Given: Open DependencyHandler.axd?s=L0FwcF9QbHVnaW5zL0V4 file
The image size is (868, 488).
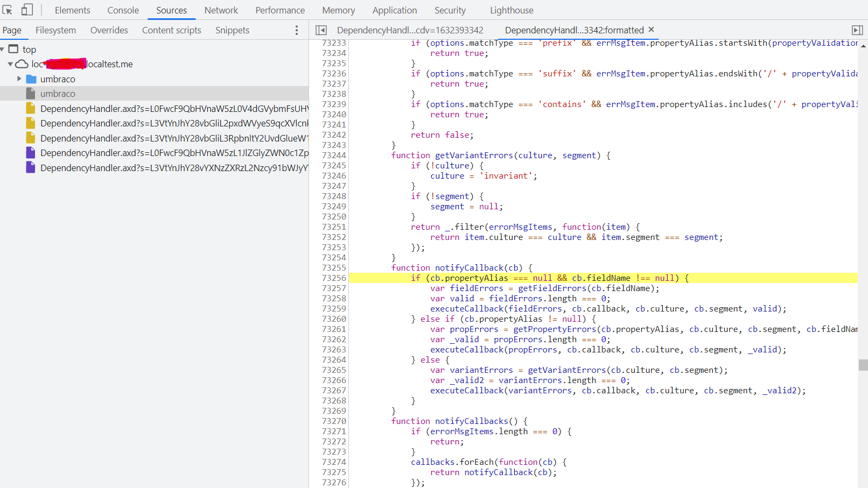Looking at the screenshot, I should coord(174,109).
